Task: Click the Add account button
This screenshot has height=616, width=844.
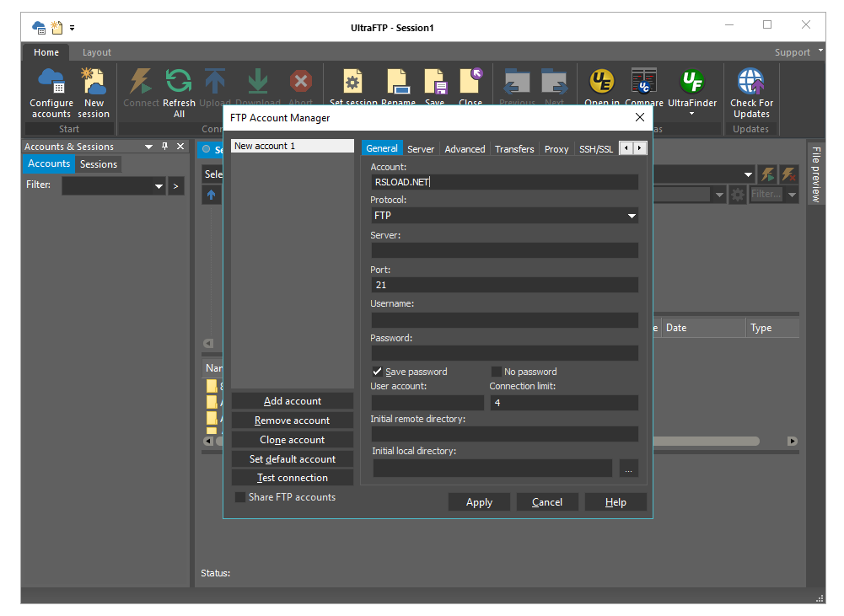Action: pyautogui.click(x=293, y=401)
